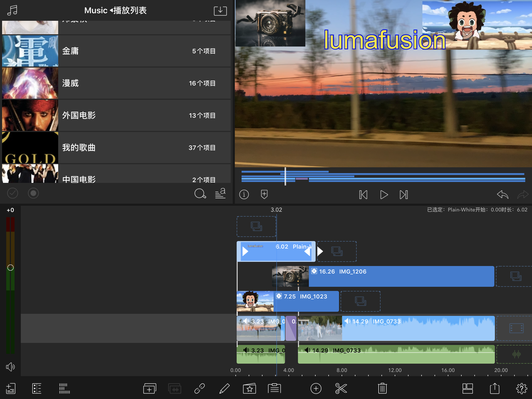Screen dimensions: 532x399
Task: Tap the audio track waveform placeholder
Action: click(514, 354)
